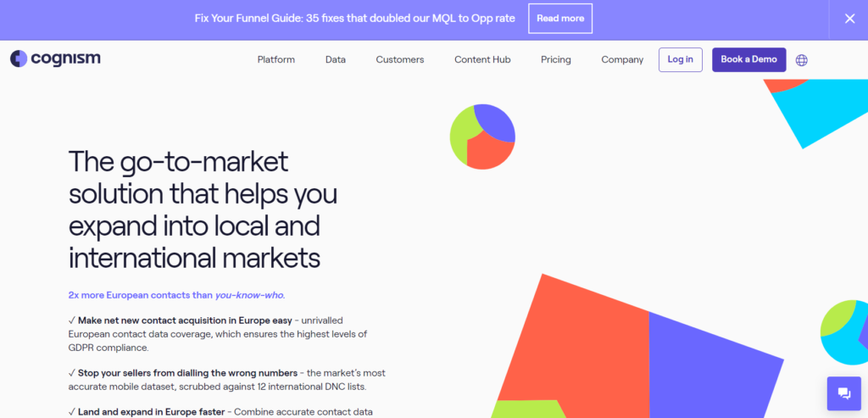
Task: Expand the Platform menu
Action: [x=275, y=60]
